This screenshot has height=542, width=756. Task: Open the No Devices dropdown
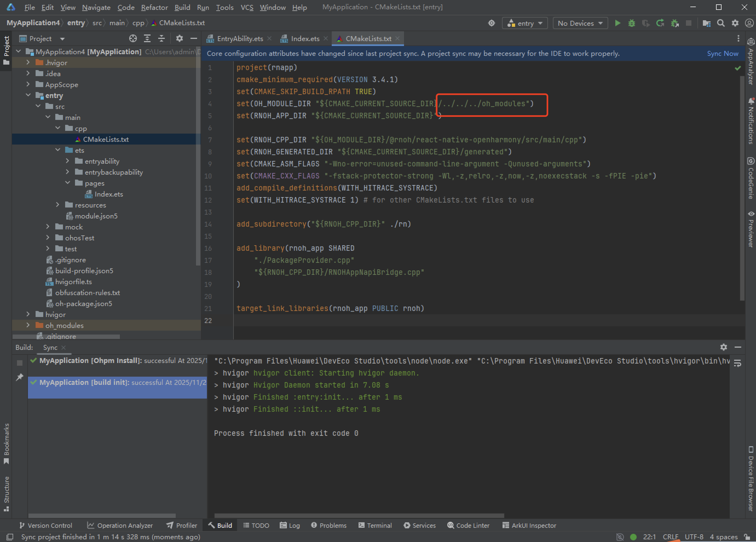(x=580, y=23)
